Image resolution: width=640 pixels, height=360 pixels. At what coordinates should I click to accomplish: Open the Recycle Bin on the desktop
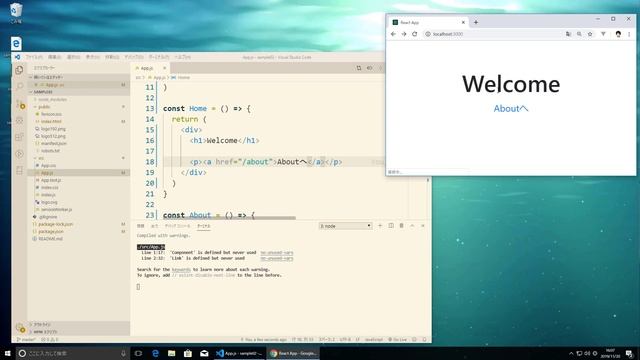coord(16,13)
